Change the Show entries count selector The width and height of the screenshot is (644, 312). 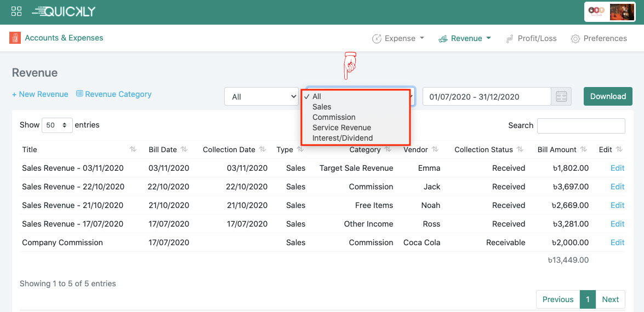[x=57, y=125]
